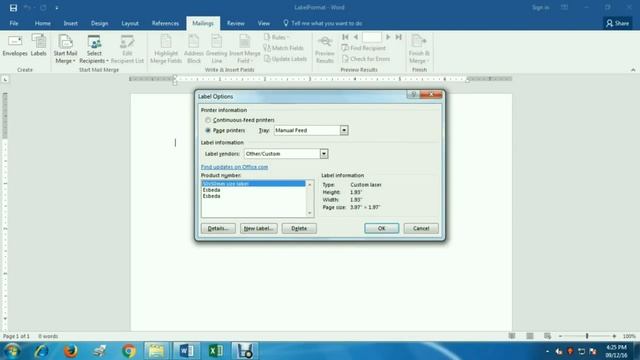Switch to Web Layout view
The image size is (640, 360).
coord(547,336)
